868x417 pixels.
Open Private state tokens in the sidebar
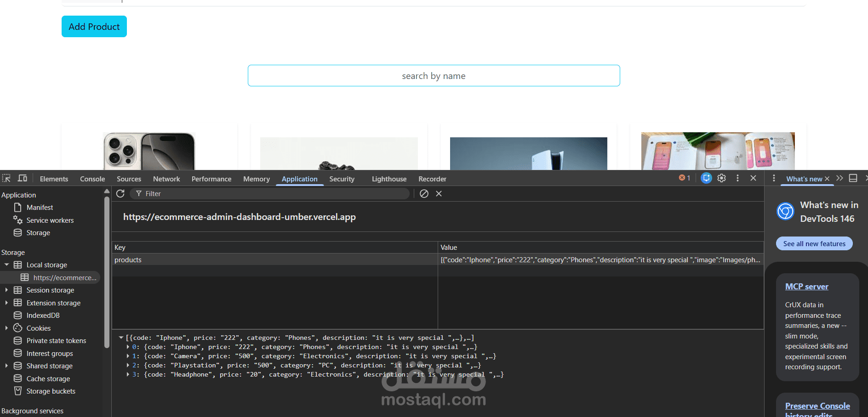point(56,341)
